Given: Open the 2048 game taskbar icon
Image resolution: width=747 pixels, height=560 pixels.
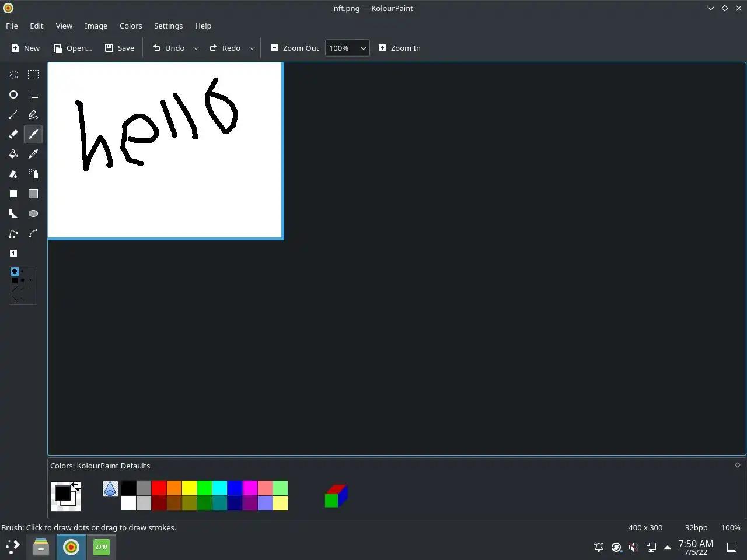Looking at the screenshot, I should [x=102, y=547].
